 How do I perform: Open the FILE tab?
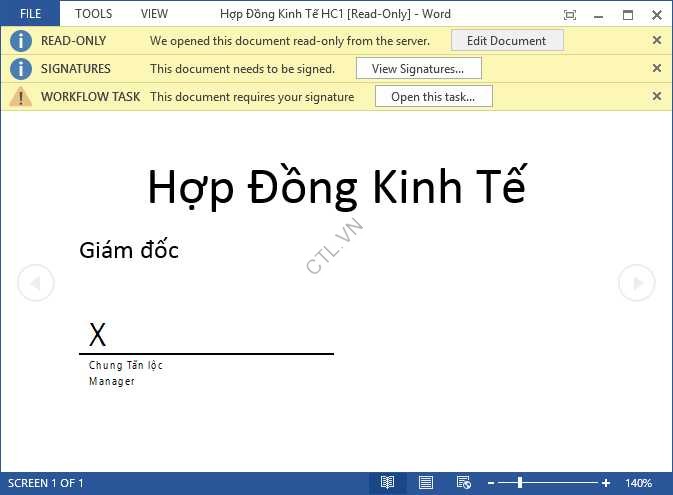click(x=30, y=13)
